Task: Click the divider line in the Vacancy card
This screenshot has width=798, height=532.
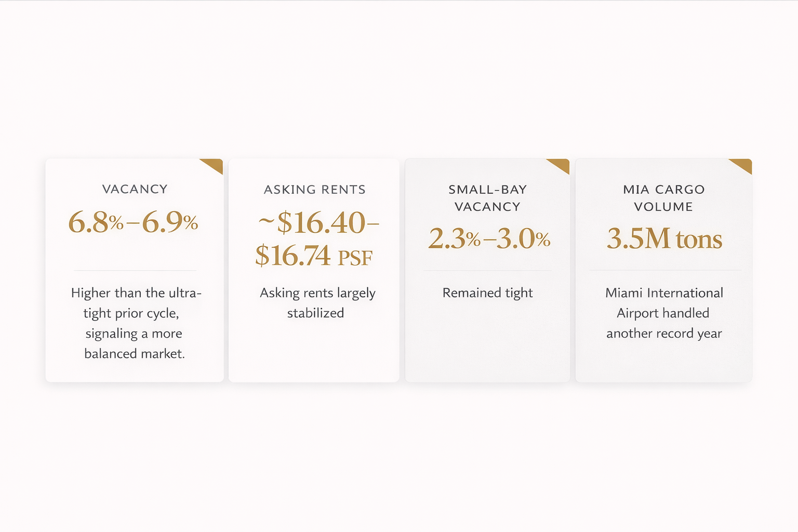Action: coord(135,270)
